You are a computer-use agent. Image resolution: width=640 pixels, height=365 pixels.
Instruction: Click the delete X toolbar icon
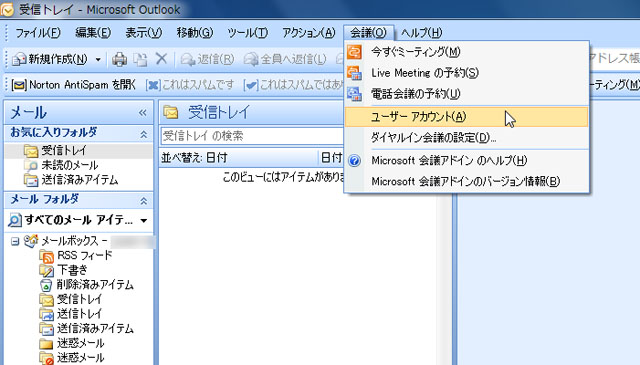(161, 59)
